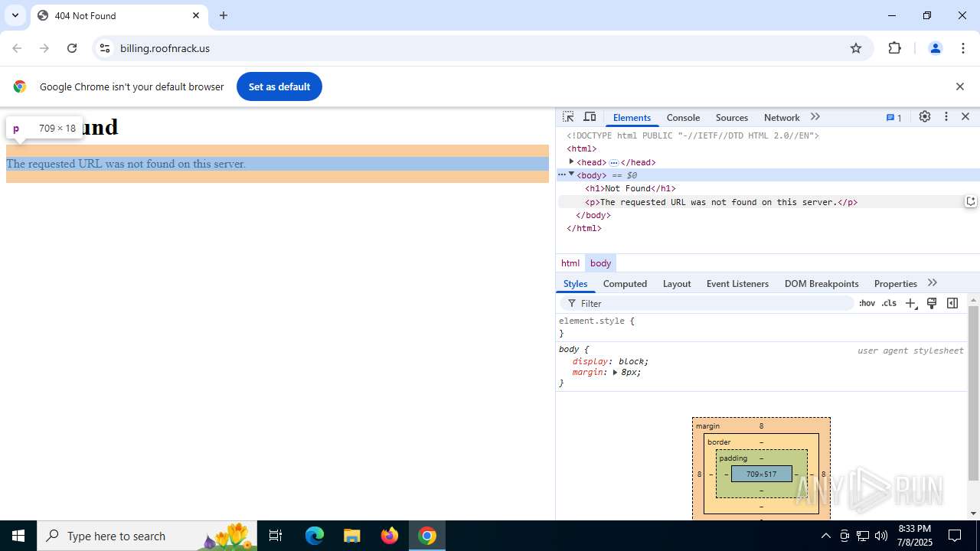Click the display block value
The width and height of the screenshot is (980, 551).
pyautogui.click(x=632, y=361)
